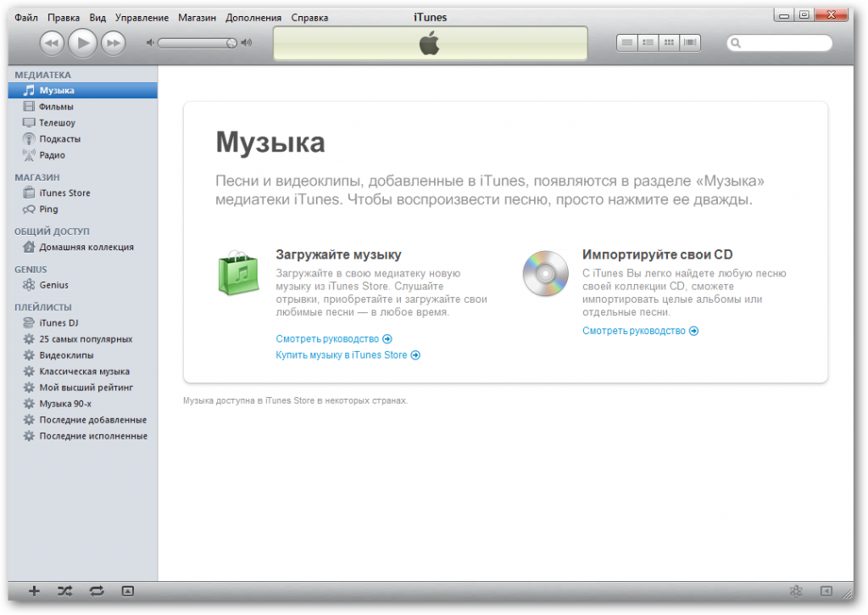The image size is (868, 615).
Task: Open the iTunes DJ playlist
Action: [x=58, y=322]
